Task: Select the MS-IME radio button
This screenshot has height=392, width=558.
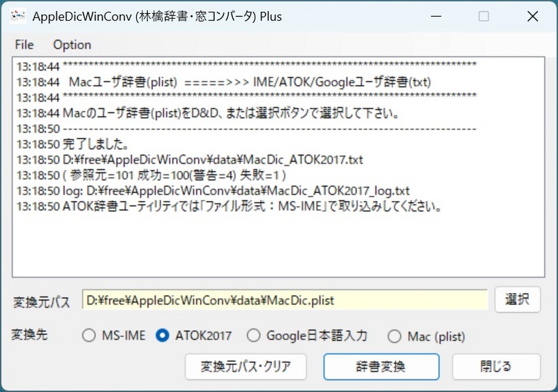Action: [x=89, y=336]
